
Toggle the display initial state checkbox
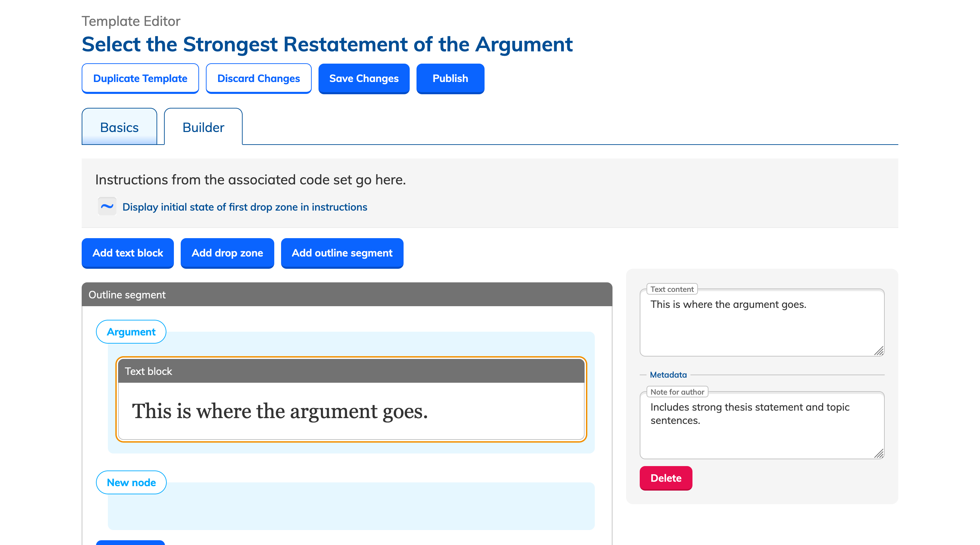pos(107,207)
